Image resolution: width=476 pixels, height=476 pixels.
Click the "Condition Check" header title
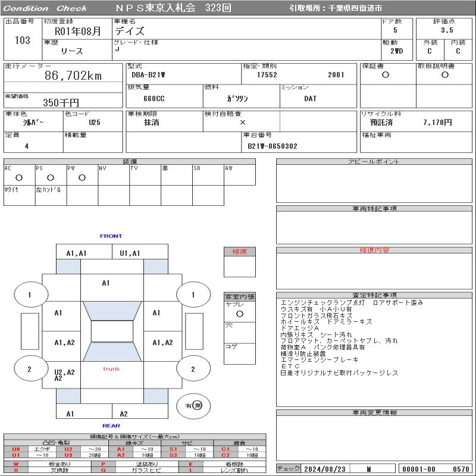click(x=45, y=8)
